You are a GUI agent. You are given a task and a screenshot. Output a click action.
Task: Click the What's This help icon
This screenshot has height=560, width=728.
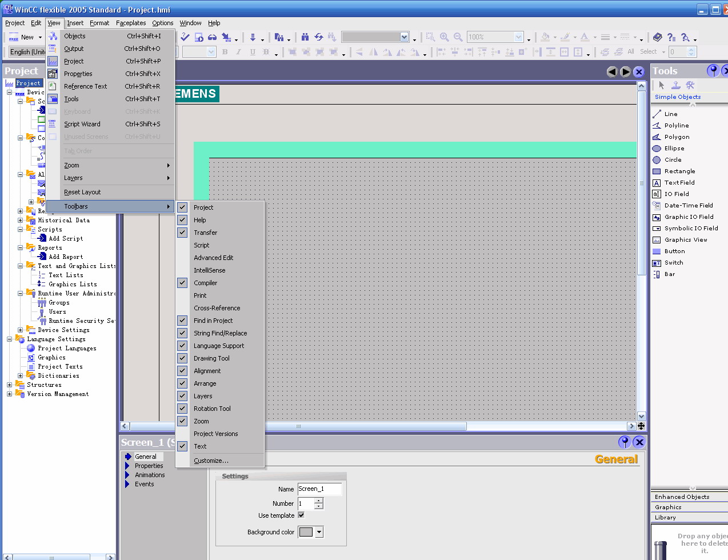(671, 37)
